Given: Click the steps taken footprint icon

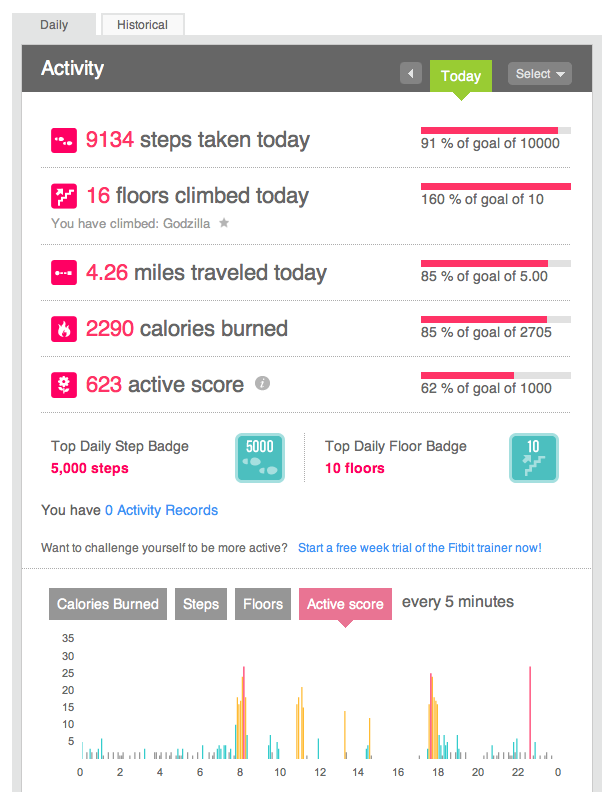Looking at the screenshot, I should 64,140.
